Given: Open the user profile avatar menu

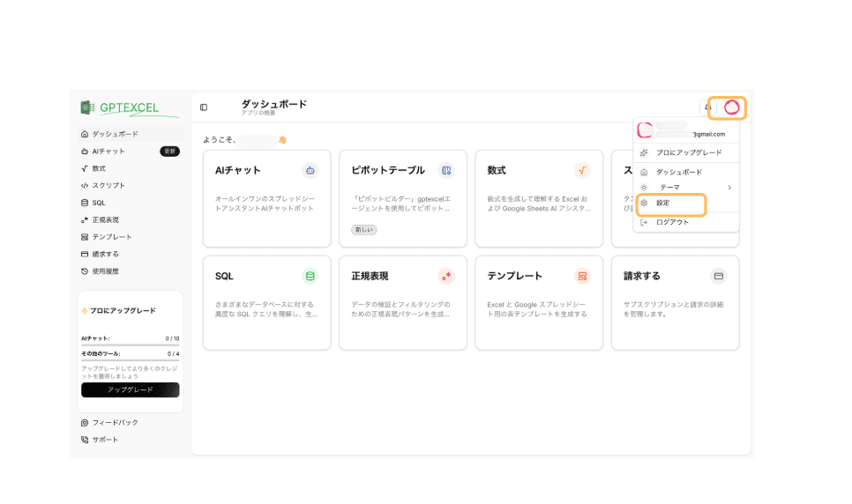Looking at the screenshot, I should pyautogui.click(x=730, y=107).
